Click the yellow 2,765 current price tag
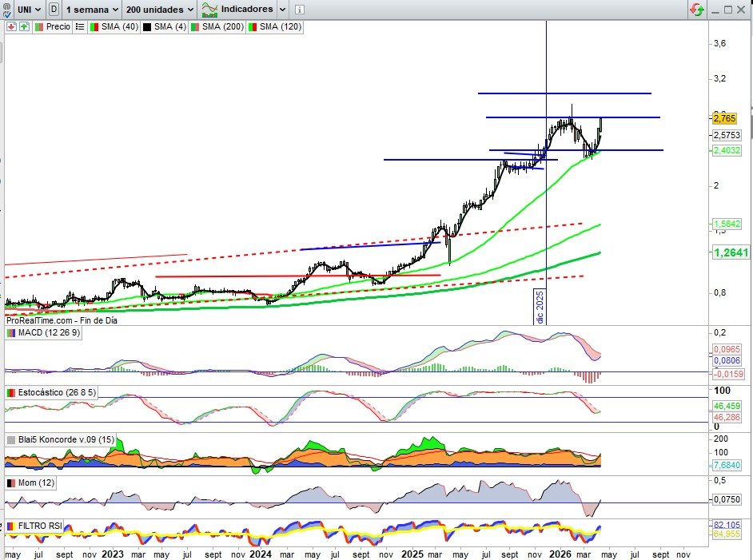This screenshot has width=753, height=560. [x=725, y=118]
